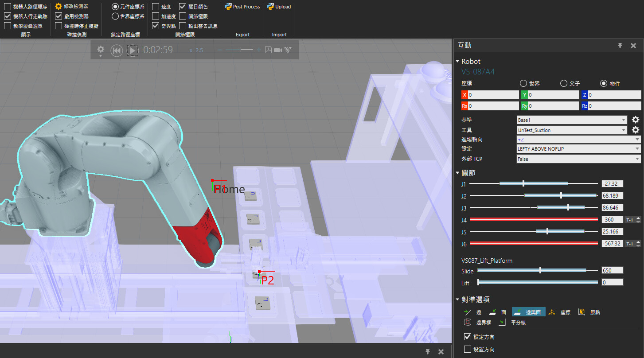Toggle the 設定方向 checkbox
This screenshot has width=644, height=358.
(467, 337)
